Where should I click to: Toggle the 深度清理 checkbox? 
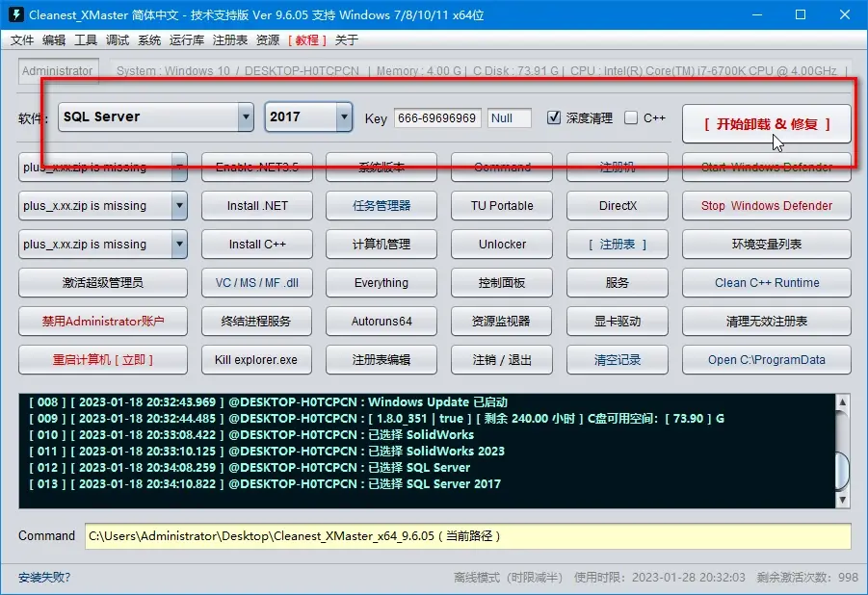pyautogui.click(x=554, y=117)
